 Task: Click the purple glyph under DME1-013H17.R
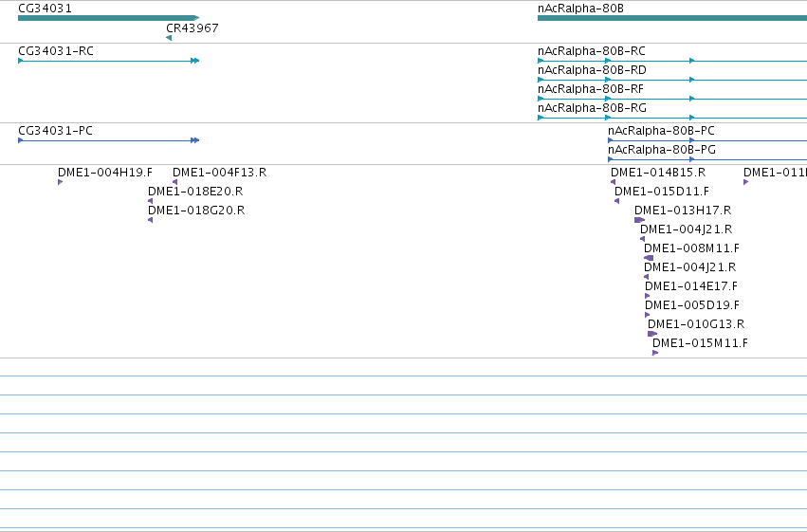click(x=639, y=220)
